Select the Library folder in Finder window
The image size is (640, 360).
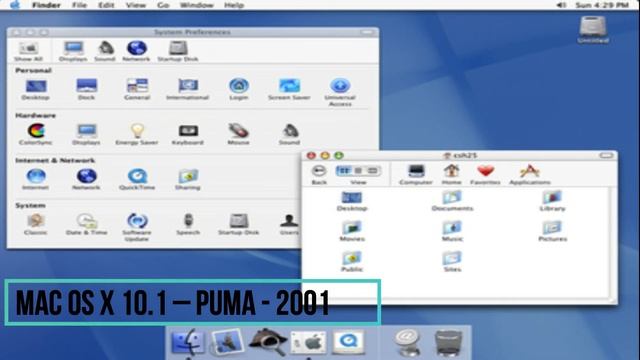tap(553, 201)
